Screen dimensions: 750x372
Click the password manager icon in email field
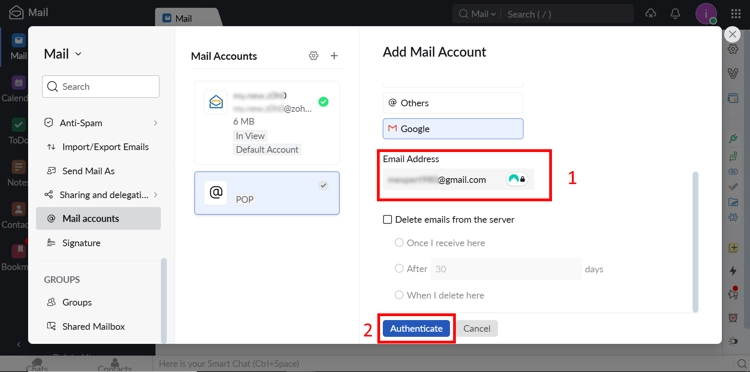517,180
